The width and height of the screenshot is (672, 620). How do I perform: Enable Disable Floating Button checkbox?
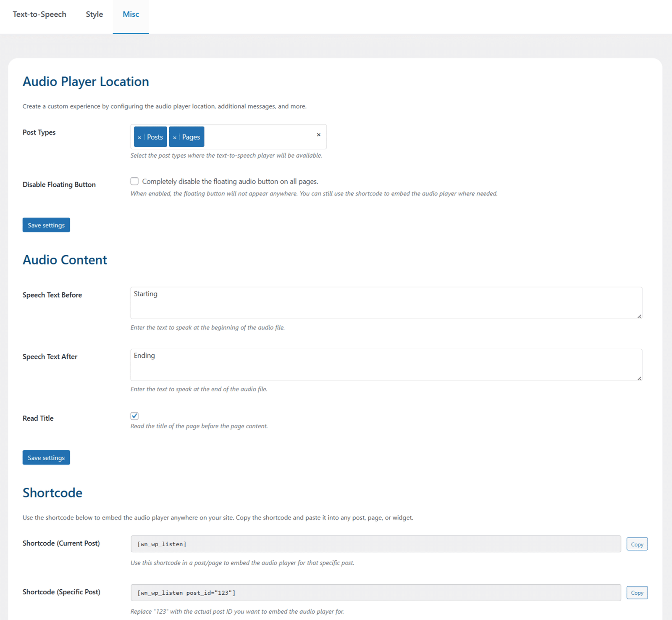pos(134,181)
